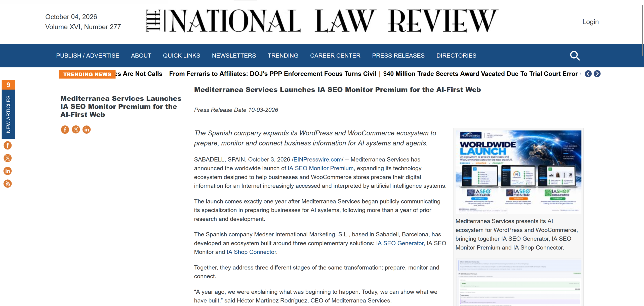Open the Trending menu

coord(283,56)
